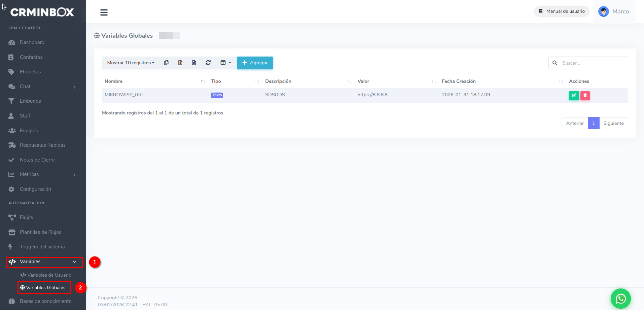Open the Mostrar 10 registros dropdown
Screen dimensions: 644x310
point(131,63)
